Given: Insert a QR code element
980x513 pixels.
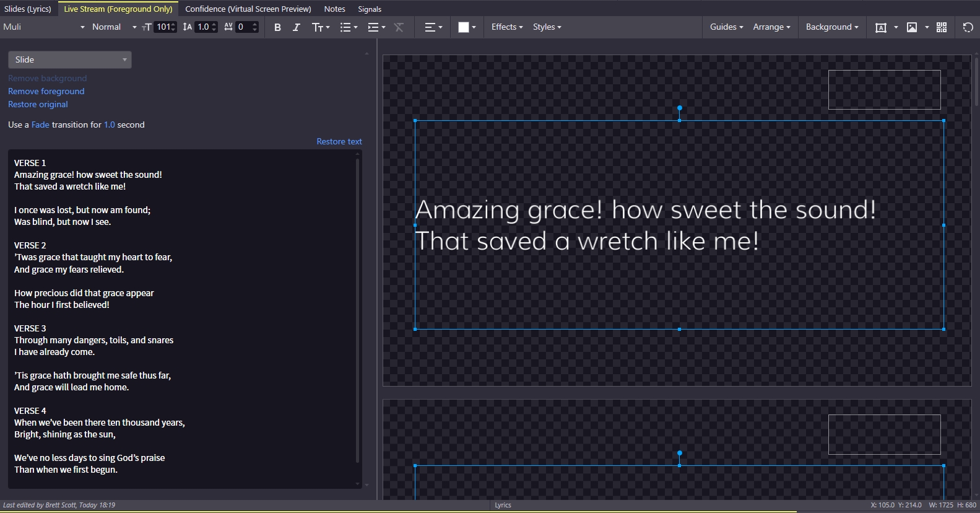Looking at the screenshot, I should tap(942, 27).
